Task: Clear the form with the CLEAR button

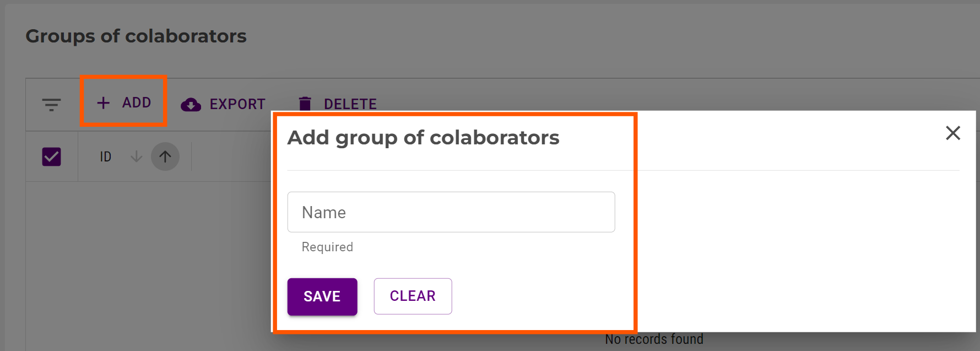Action: coord(413,296)
